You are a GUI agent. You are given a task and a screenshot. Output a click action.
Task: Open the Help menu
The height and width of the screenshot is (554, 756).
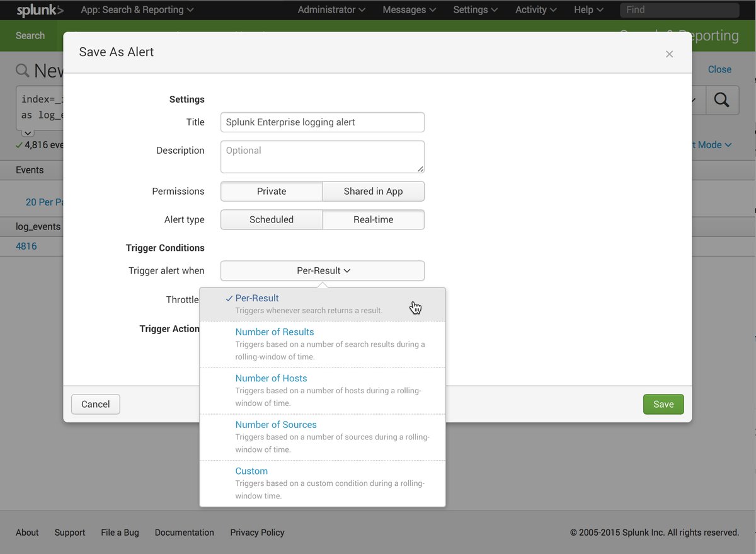[x=587, y=9]
